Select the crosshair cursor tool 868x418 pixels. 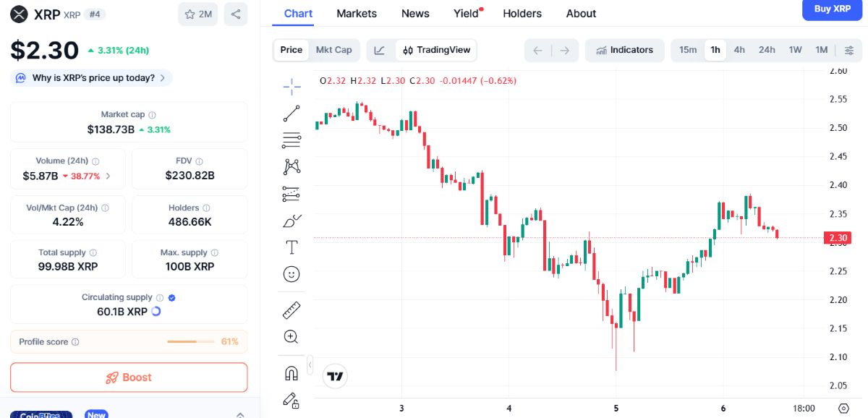292,85
